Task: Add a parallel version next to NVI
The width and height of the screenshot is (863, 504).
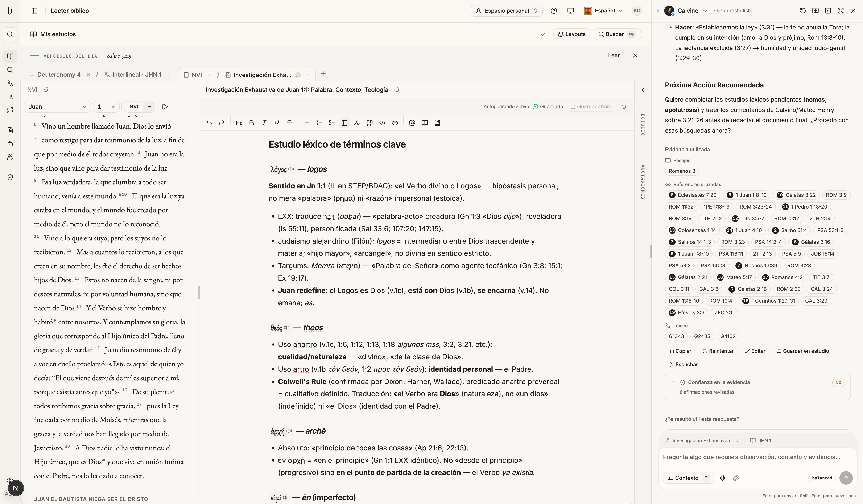Action: tap(149, 107)
